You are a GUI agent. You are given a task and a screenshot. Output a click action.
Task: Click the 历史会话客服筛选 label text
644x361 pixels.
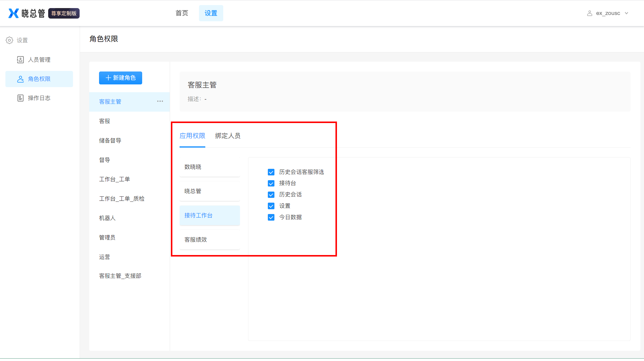pyautogui.click(x=302, y=172)
